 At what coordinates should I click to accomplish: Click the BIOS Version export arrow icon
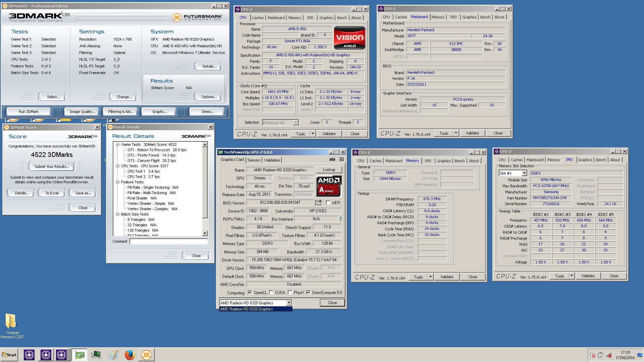click(x=318, y=202)
